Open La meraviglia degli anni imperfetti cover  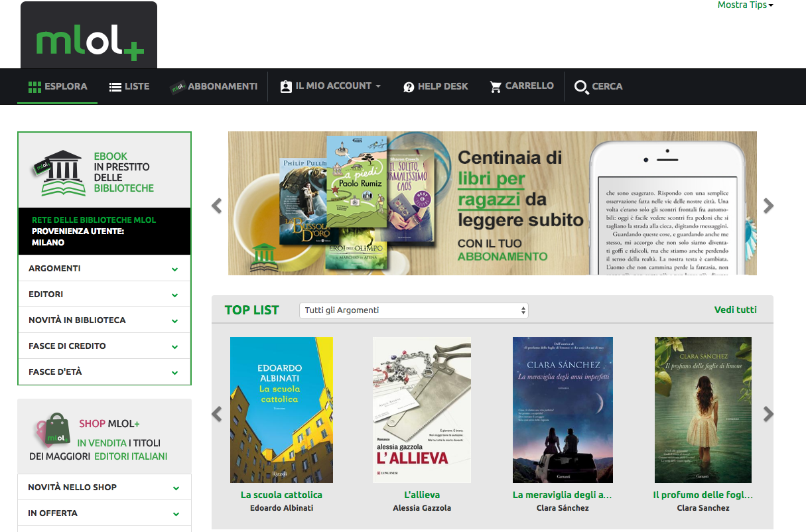tap(563, 410)
